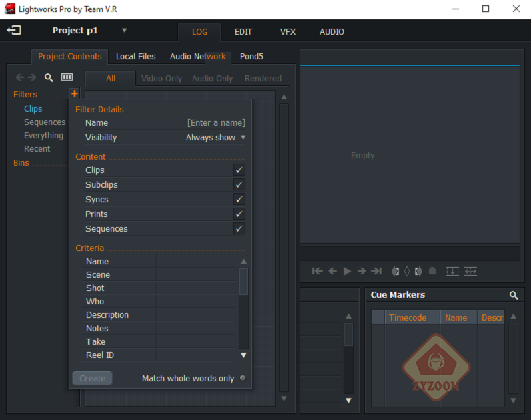Open the Project p1 dropdown arrow

tap(125, 30)
